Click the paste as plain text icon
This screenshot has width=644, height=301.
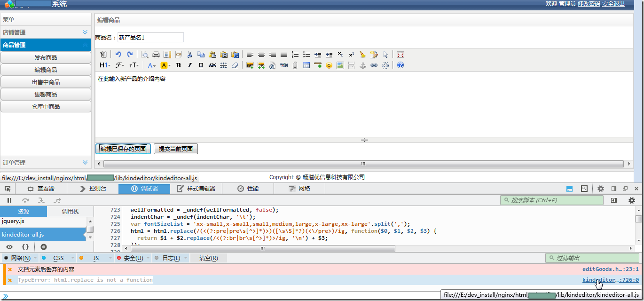pyautogui.click(x=224, y=55)
